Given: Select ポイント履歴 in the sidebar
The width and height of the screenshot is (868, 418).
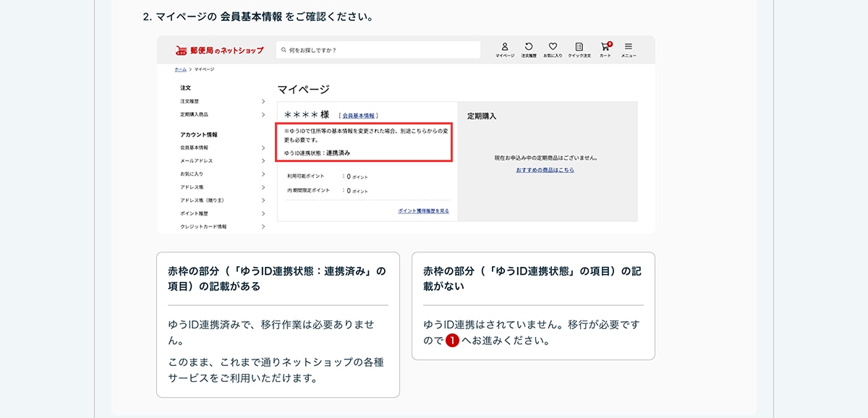Looking at the screenshot, I should coord(194,213).
